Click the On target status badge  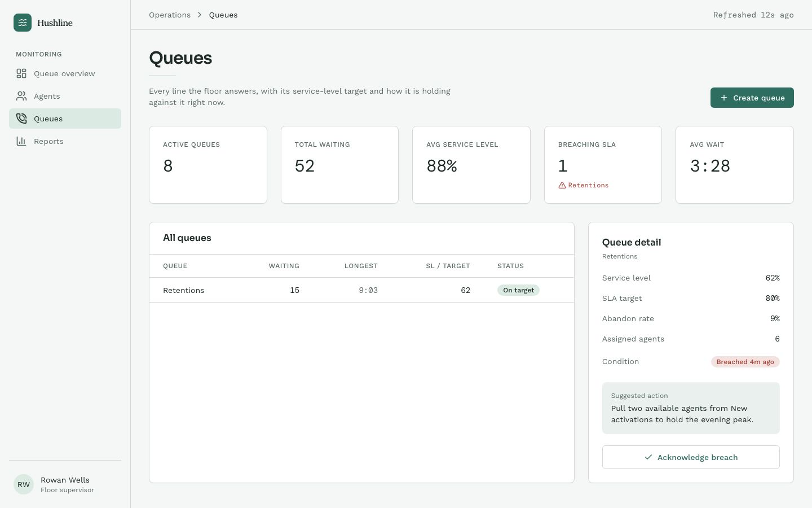click(x=518, y=290)
